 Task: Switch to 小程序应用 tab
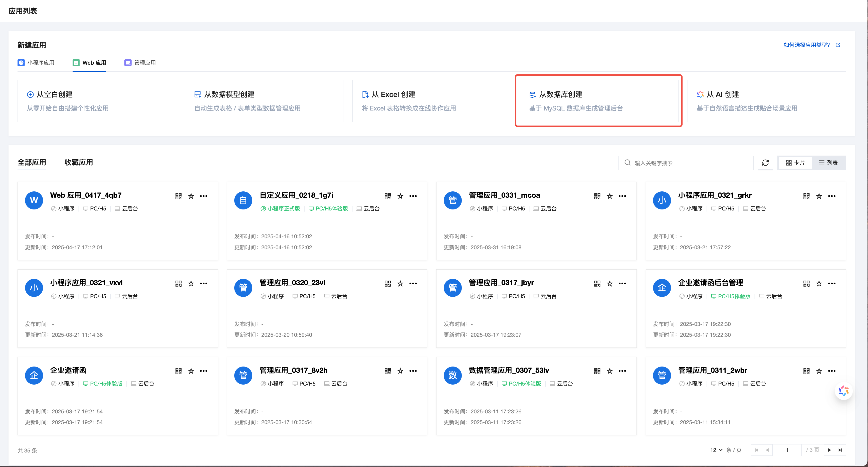pyautogui.click(x=36, y=63)
